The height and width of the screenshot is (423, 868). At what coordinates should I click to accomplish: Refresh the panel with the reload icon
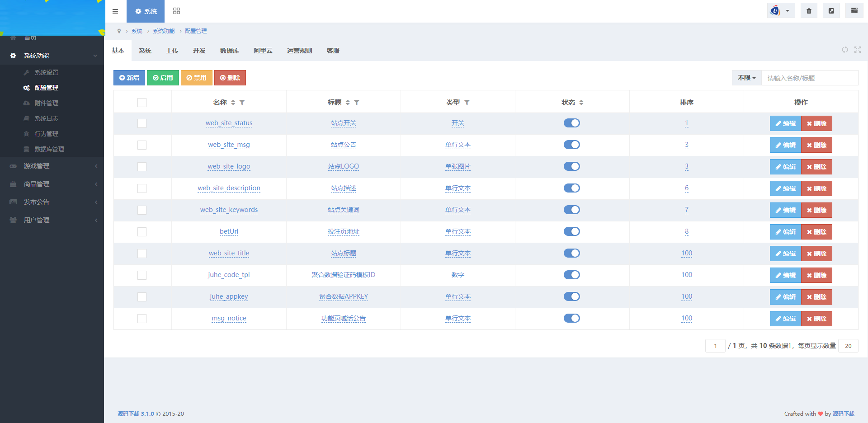(x=844, y=50)
